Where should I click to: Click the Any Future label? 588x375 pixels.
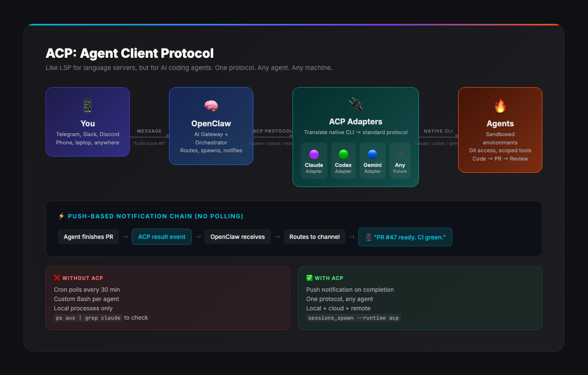click(400, 168)
